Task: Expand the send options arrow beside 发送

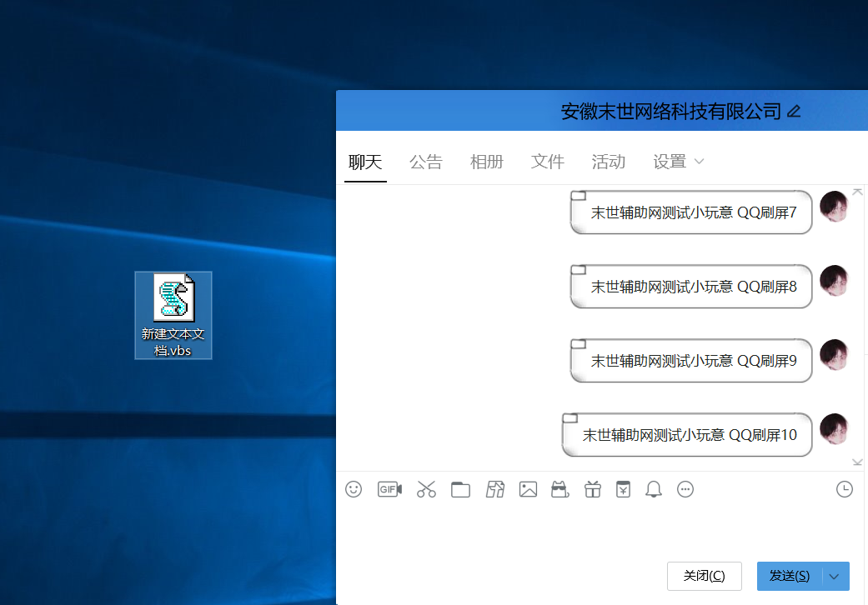Action: pos(835,576)
